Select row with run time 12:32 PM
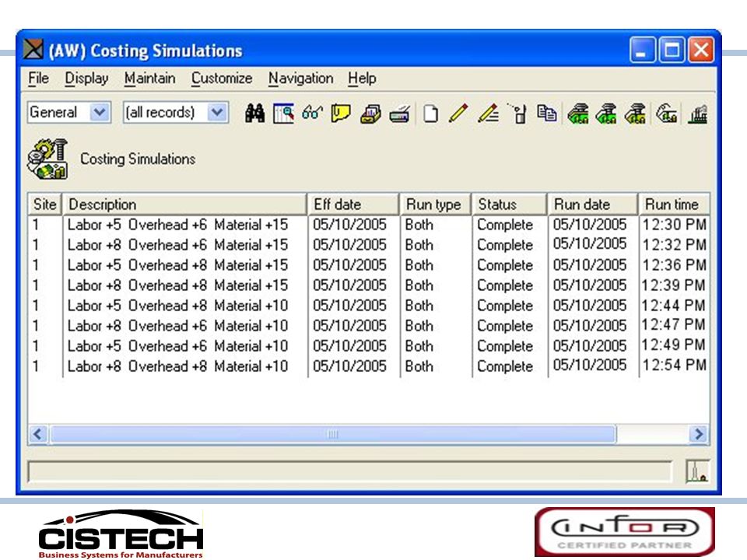 click(x=369, y=245)
